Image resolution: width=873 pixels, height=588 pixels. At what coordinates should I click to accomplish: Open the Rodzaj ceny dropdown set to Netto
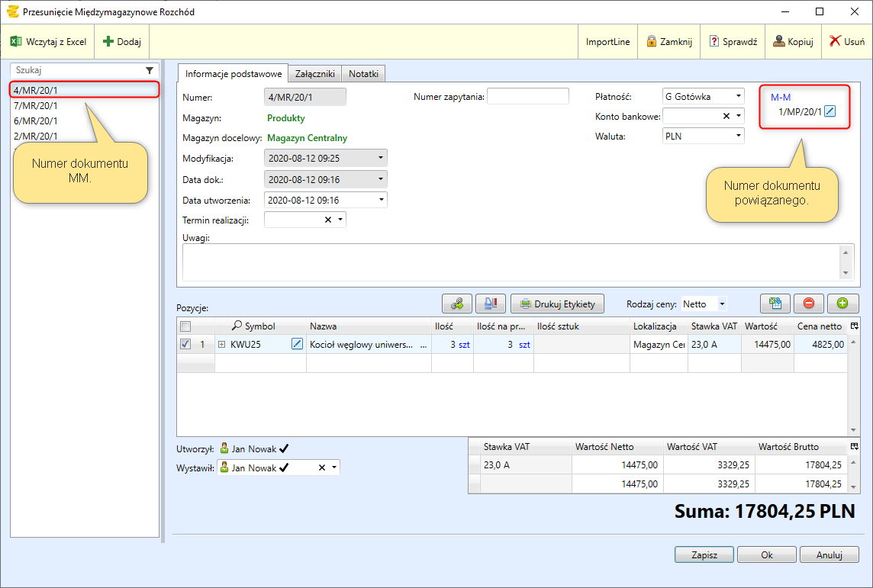tap(704, 304)
